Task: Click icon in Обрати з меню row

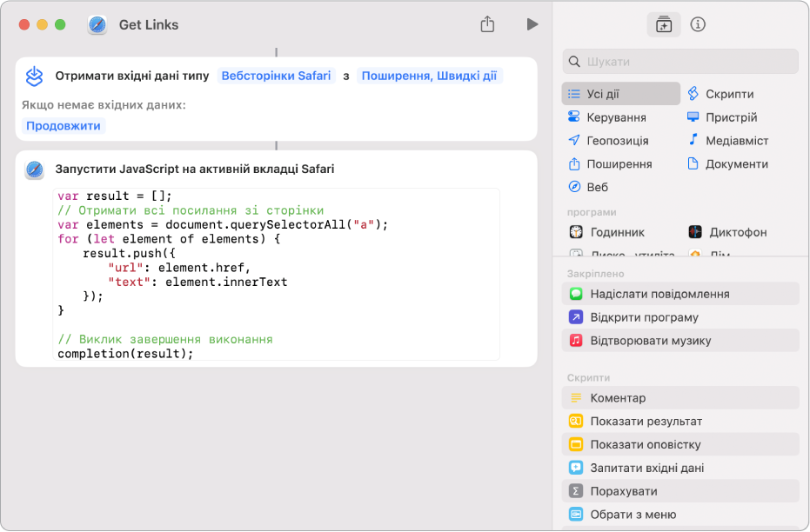Action: coord(575,515)
